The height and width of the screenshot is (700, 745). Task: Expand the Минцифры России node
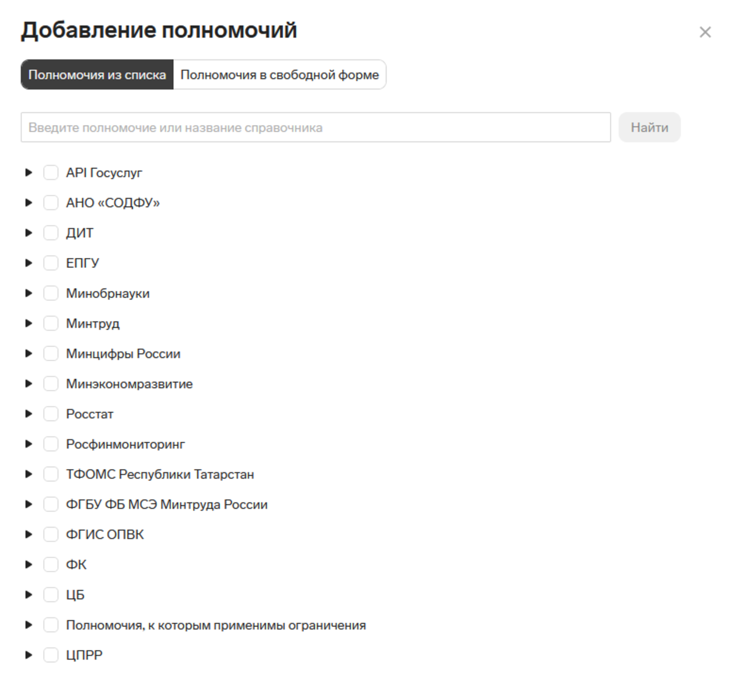pyautogui.click(x=29, y=353)
